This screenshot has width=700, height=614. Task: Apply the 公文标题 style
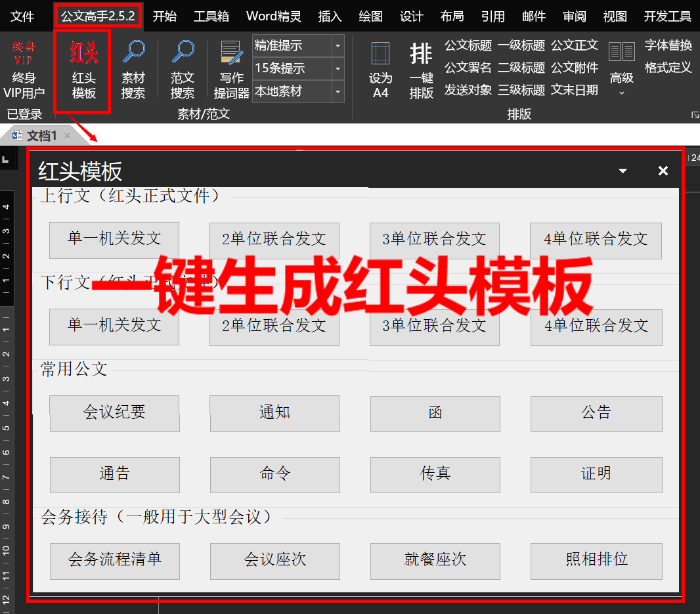click(x=468, y=45)
